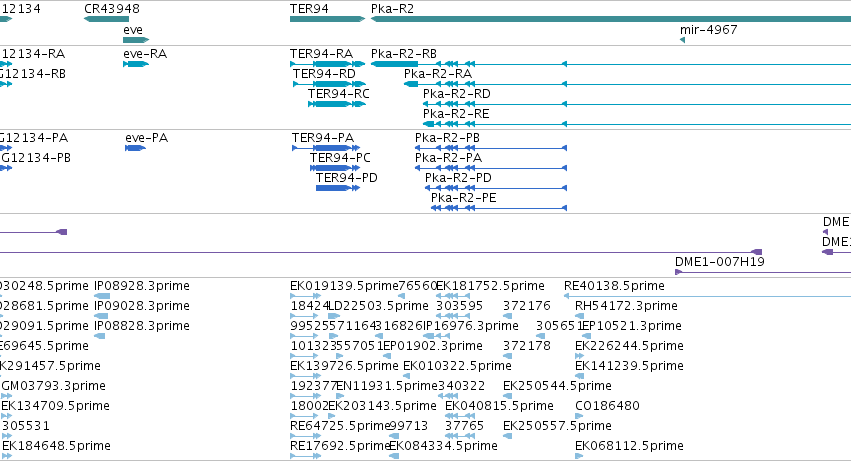Click the RE17692.5prime EST label

[x=340, y=446]
